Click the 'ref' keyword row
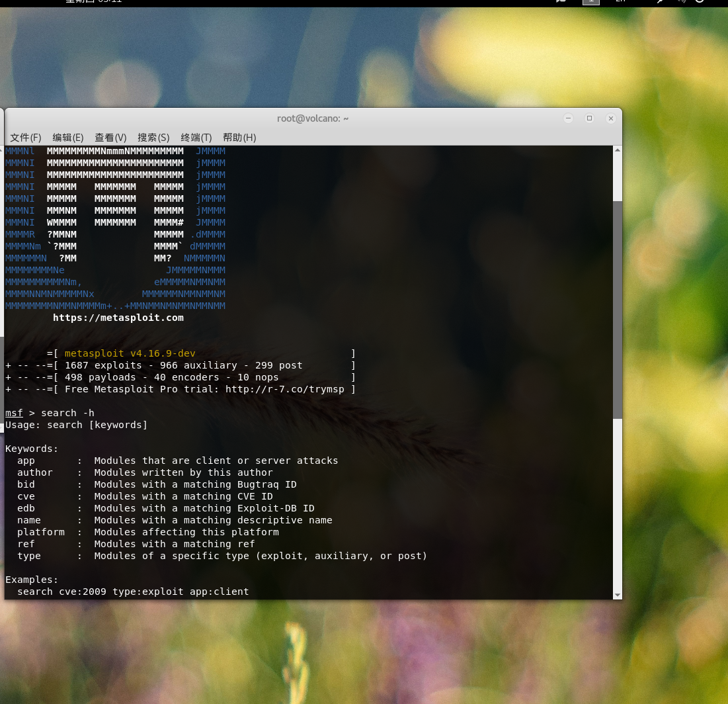Screen dimensions: 728x704 [136, 544]
